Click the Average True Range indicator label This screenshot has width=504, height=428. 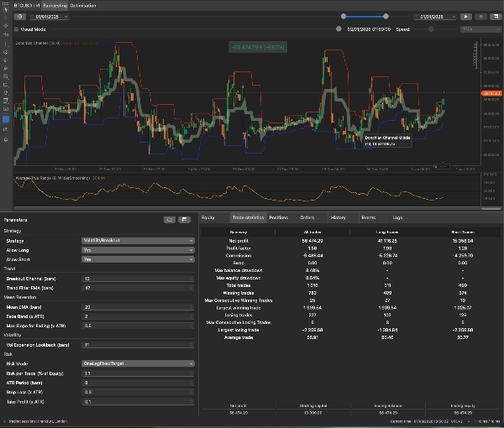click(52, 178)
